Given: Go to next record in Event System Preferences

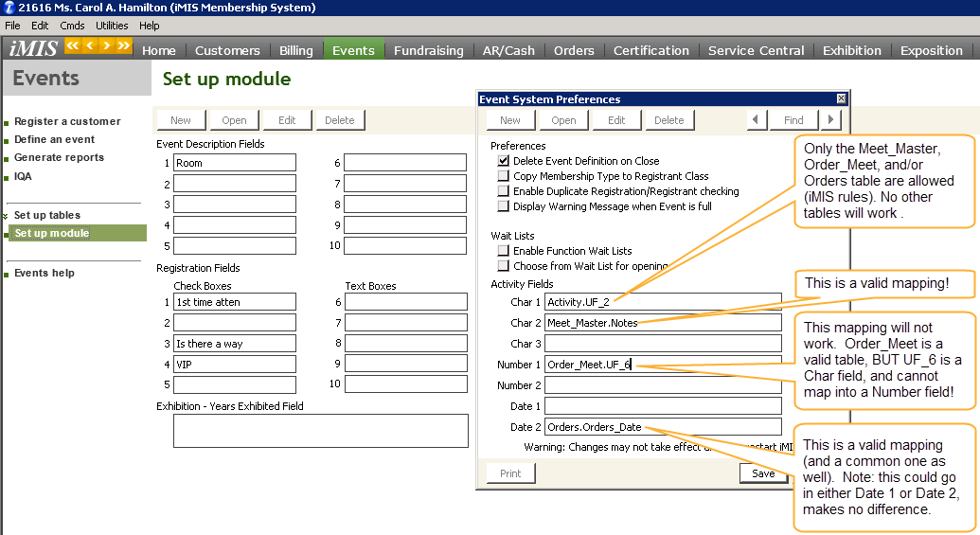Looking at the screenshot, I should pos(830,120).
